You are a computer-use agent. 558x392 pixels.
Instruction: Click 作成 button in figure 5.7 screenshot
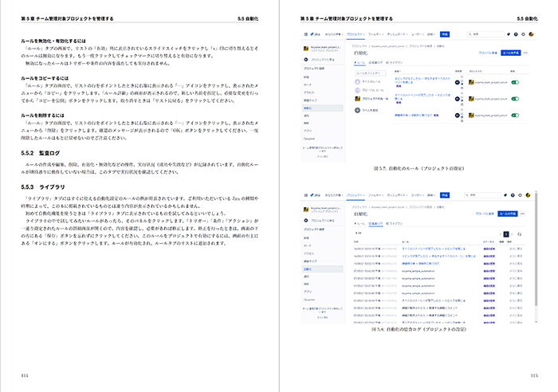click(x=445, y=34)
